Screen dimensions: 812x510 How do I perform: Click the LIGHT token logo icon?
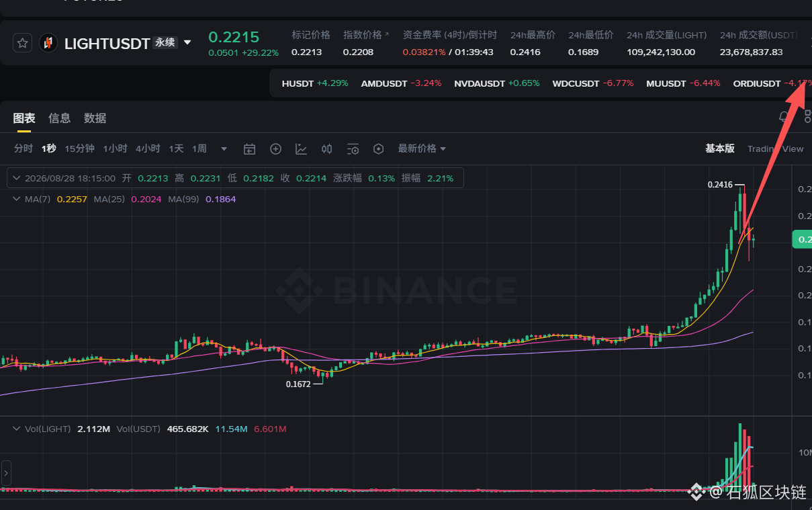48,43
